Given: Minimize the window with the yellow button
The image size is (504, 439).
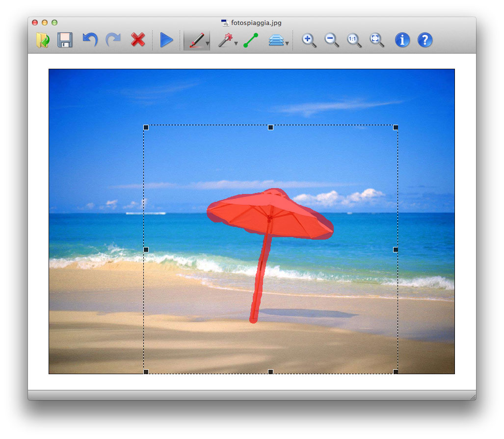Looking at the screenshot, I should point(45,23).
